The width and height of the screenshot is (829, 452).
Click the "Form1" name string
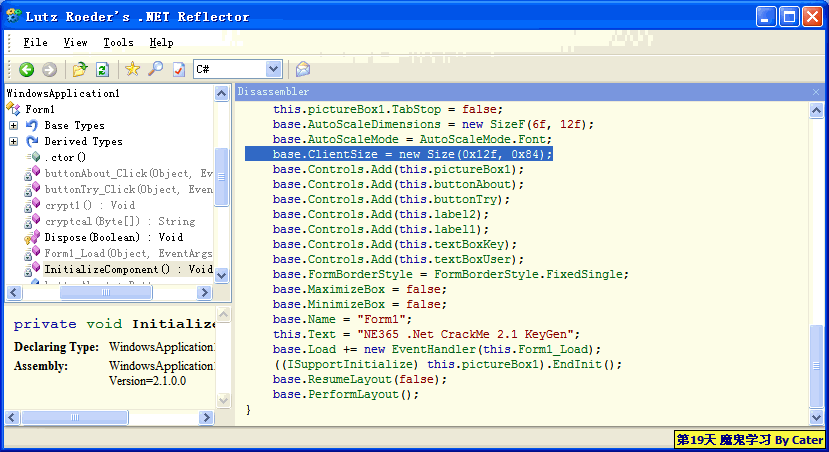click(381, 319)
